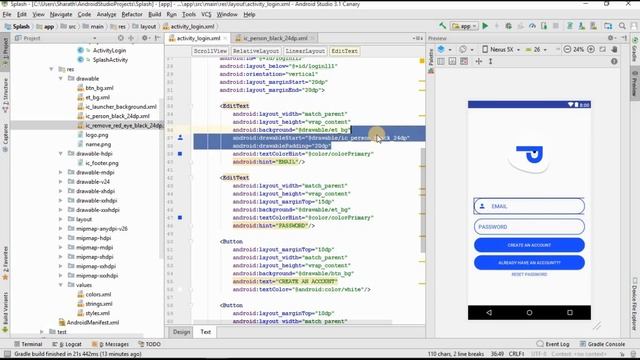Open the Device File Explorer toolbar icon
The image size is (640, 360).
(x=608, y=26)
